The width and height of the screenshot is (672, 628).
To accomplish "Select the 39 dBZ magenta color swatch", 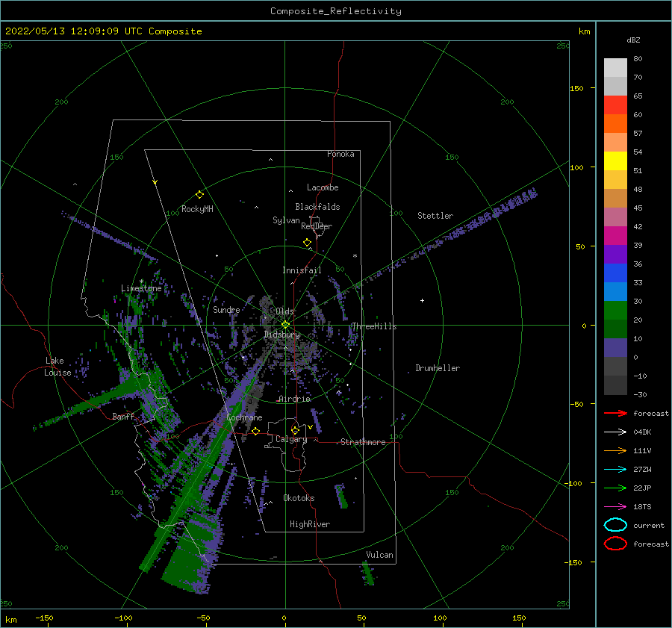I will [615, 236].
